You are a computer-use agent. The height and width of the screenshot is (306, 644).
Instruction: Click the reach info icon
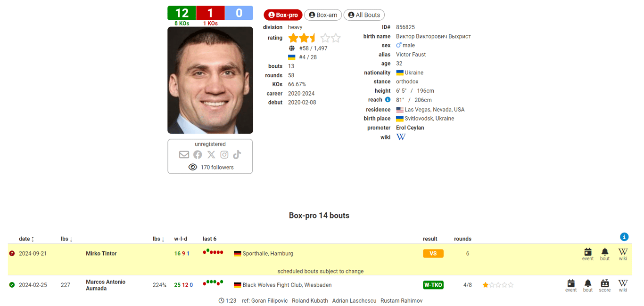coord(388,100)
